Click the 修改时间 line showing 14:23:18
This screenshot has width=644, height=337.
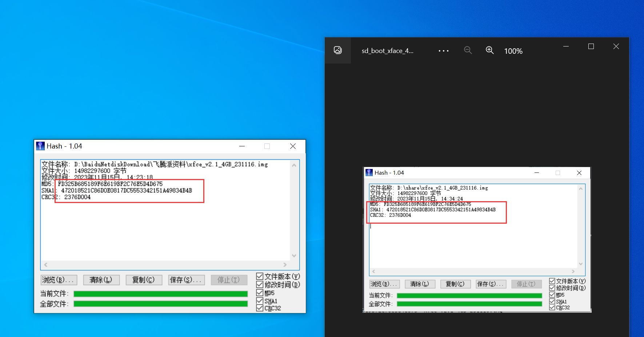(x=97, y=177)
